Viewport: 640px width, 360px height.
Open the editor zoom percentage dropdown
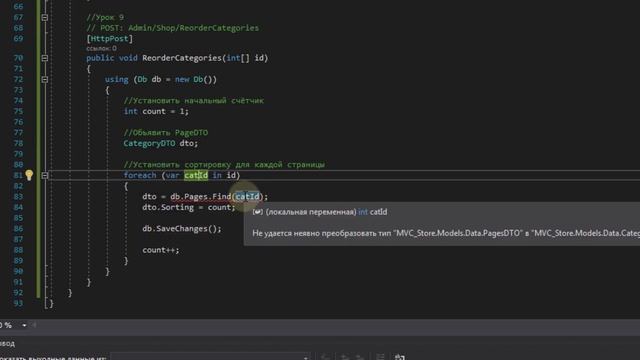pos(24,325)
